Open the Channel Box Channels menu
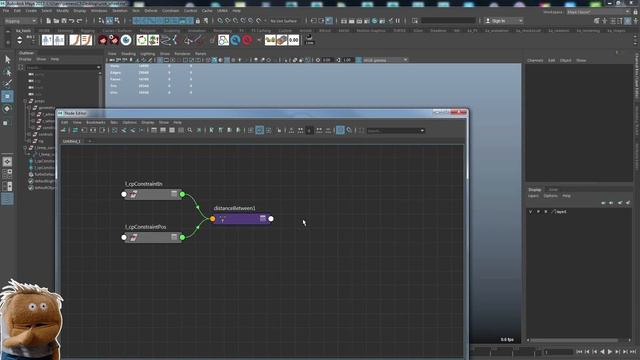 tap(535, 60)
